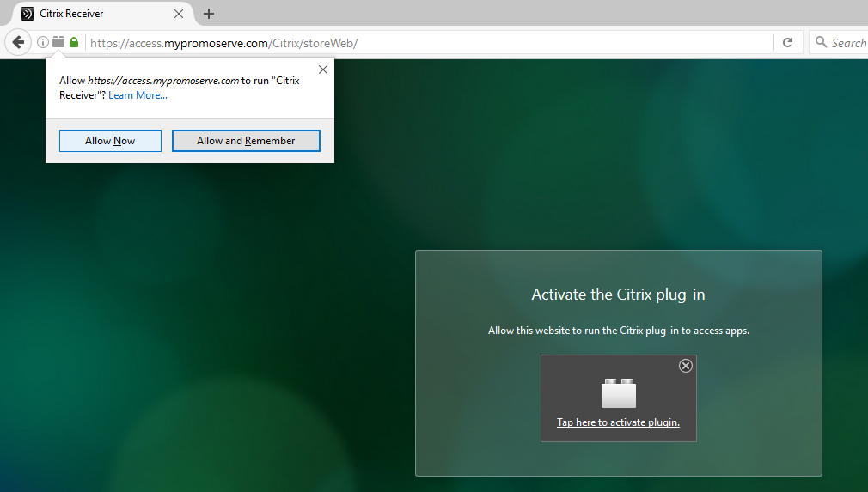The image size is (868, 492).
Task: Click the white Lego plugin block icon
Action: 619,393
